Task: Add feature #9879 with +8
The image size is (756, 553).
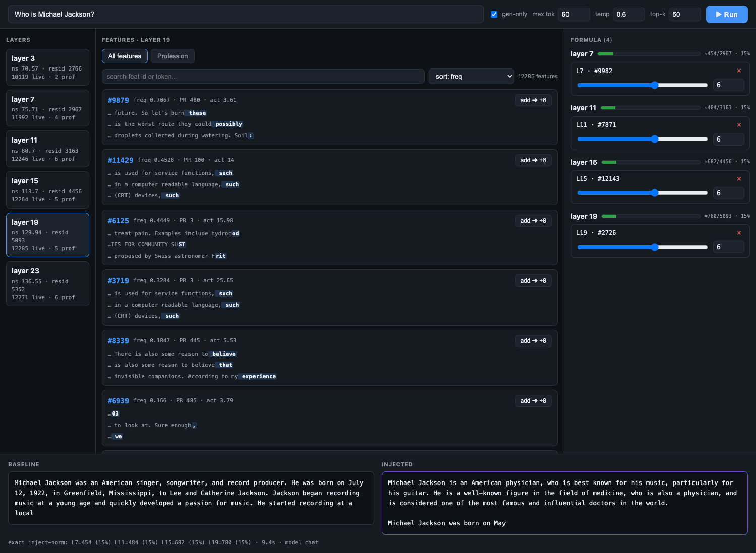Action: tap(533, 100)
